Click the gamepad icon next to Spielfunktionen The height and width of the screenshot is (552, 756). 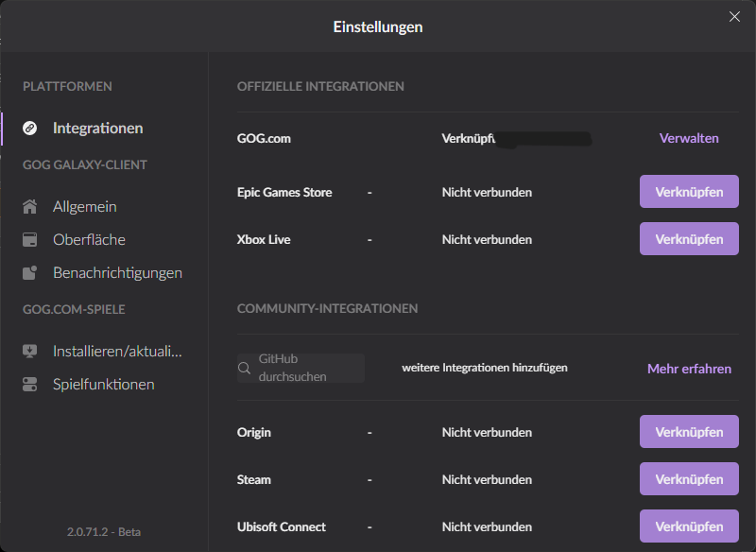[29, 384]
